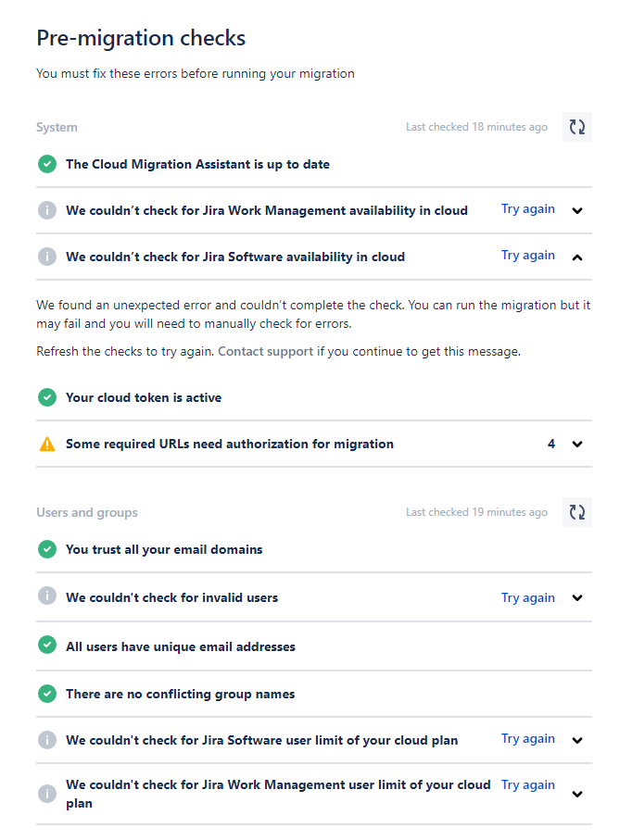Click green check beside cloud token is active
The width and height of the screenshot is (632, 840).
pos(47,397)
